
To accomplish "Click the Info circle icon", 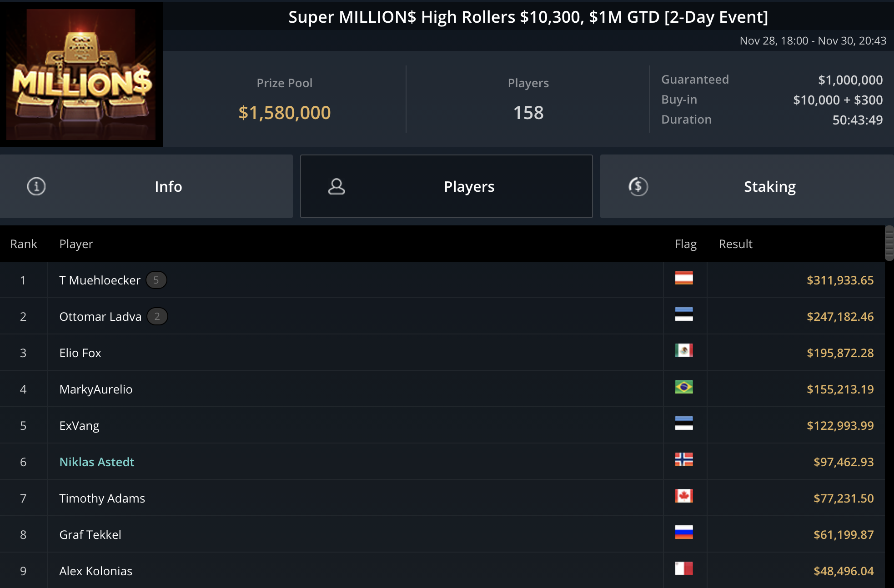I will point(36,186).
